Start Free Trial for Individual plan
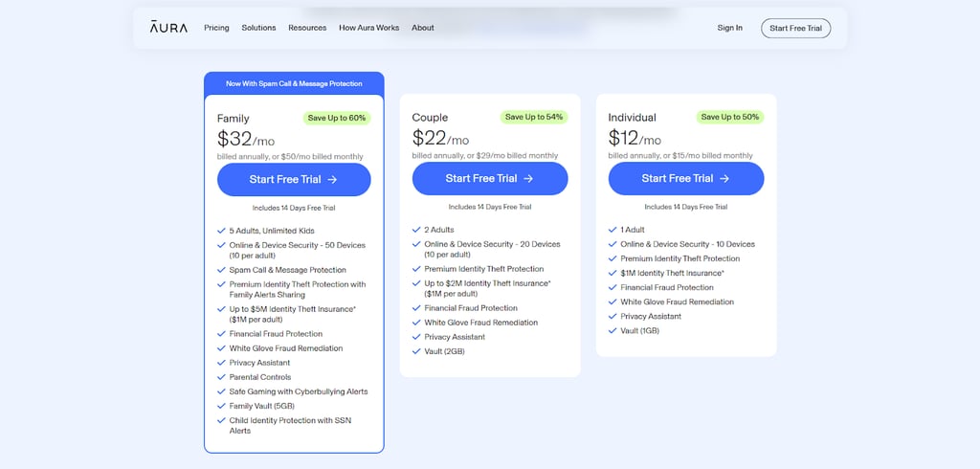980x469 pixels. [x=686, y=178]
